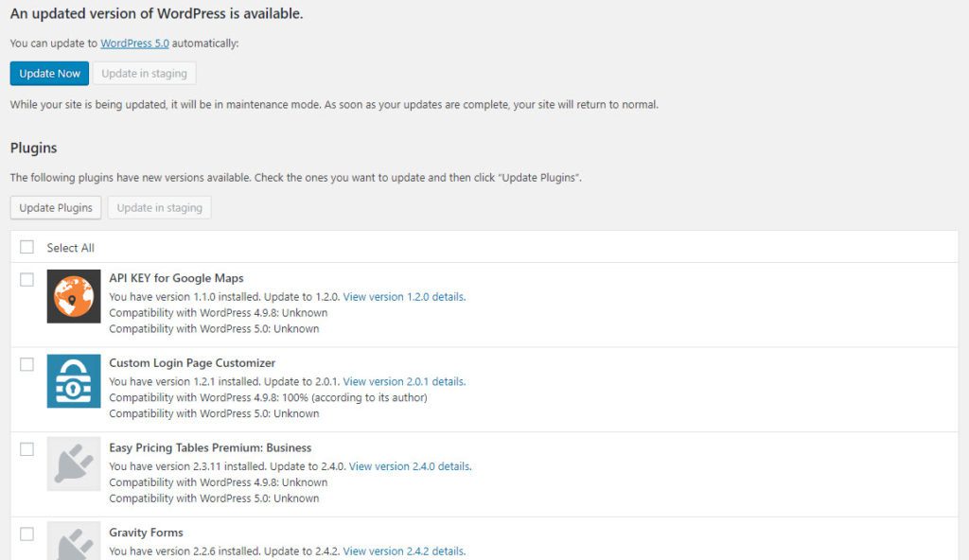Enable the Easy Pricing Tables Premium checkbox
The height and width of the screenshot is (560, 969).
click(x=26, y=449)
